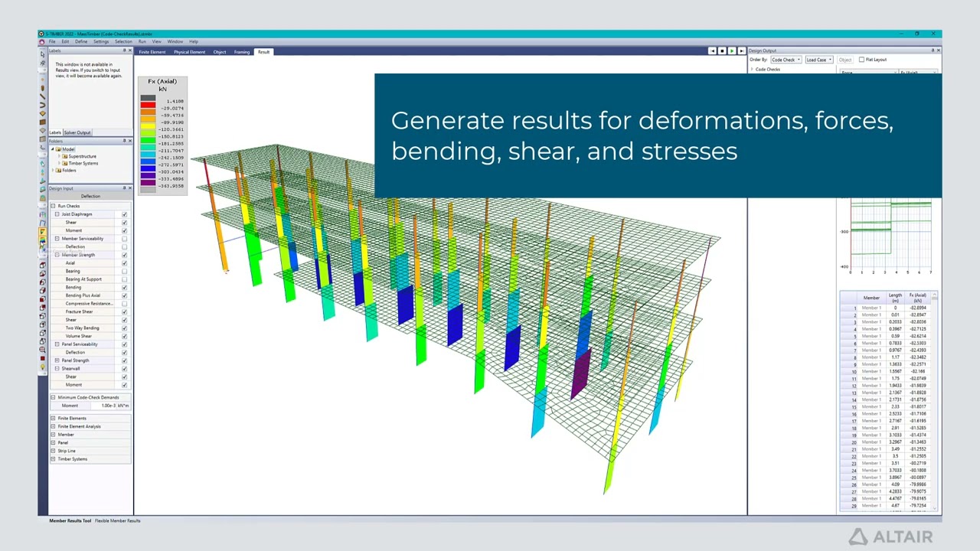
Task: Expand the Strip Line section
Action: [53, 451]
